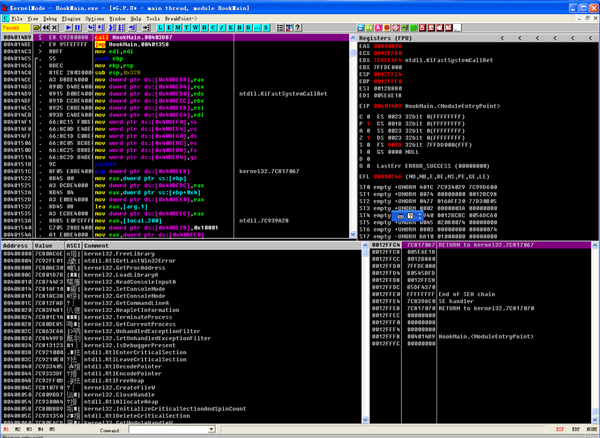Click the NONE button at bottom right
The image size is (600, 438).
coord(592,429)
